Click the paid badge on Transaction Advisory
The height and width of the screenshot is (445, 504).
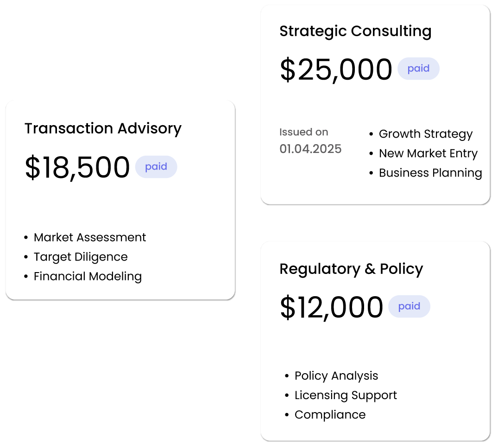point(156,167)
